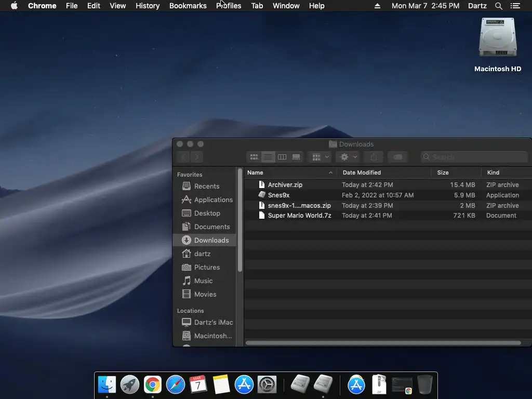
Task: Open the History menu
Action: 148,6
